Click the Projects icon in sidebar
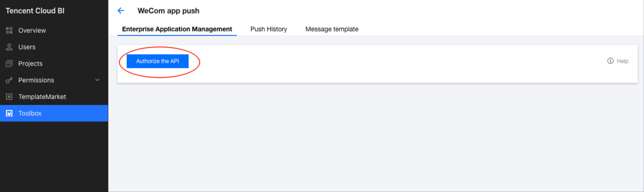The image size is (644, 192). point(9,64)
